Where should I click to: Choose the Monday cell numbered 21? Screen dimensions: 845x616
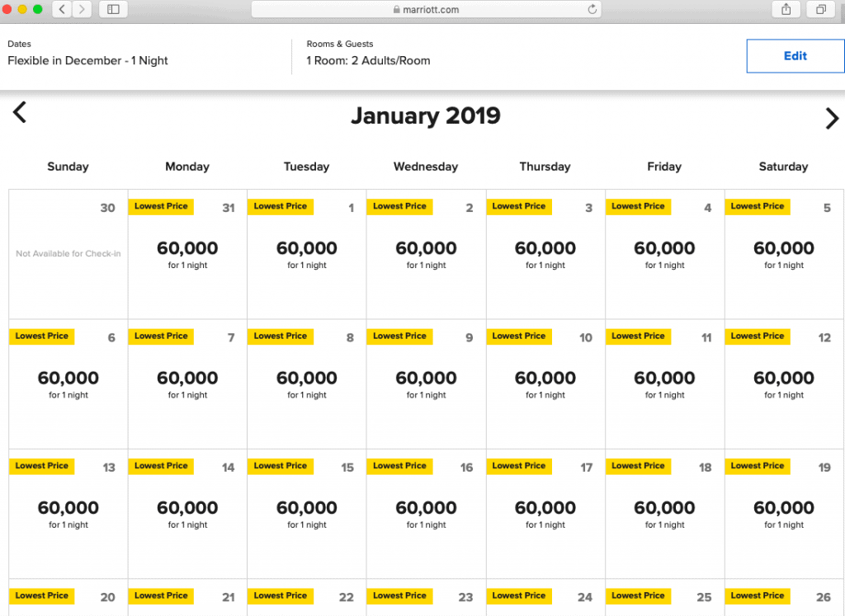[187, 598]
